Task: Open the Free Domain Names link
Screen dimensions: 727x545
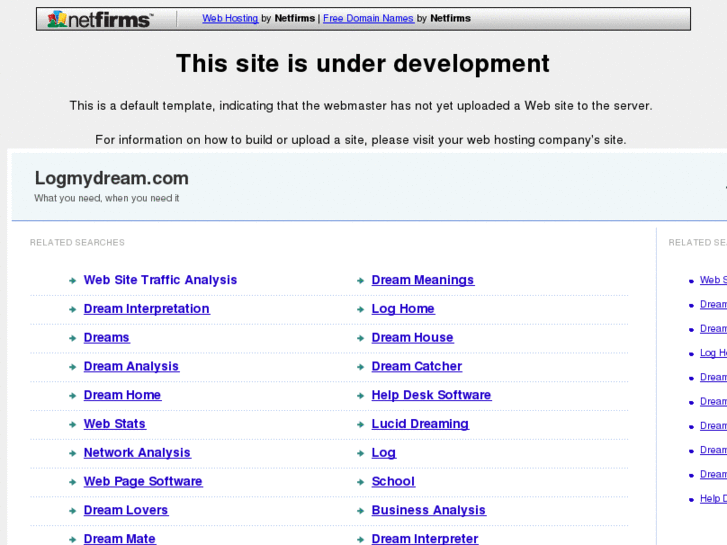Action: pos(368,18)
